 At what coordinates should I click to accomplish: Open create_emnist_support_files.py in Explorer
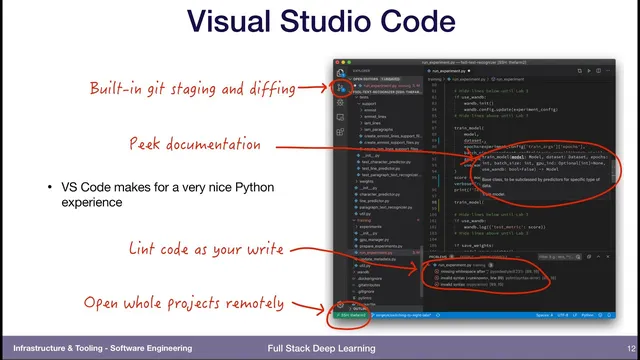[x=392, y=142]
